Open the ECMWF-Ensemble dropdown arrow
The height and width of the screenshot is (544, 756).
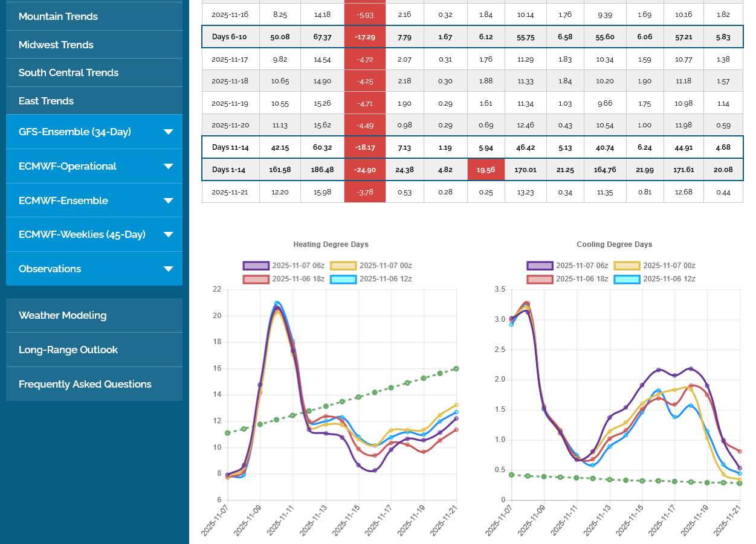coord(168,200)
